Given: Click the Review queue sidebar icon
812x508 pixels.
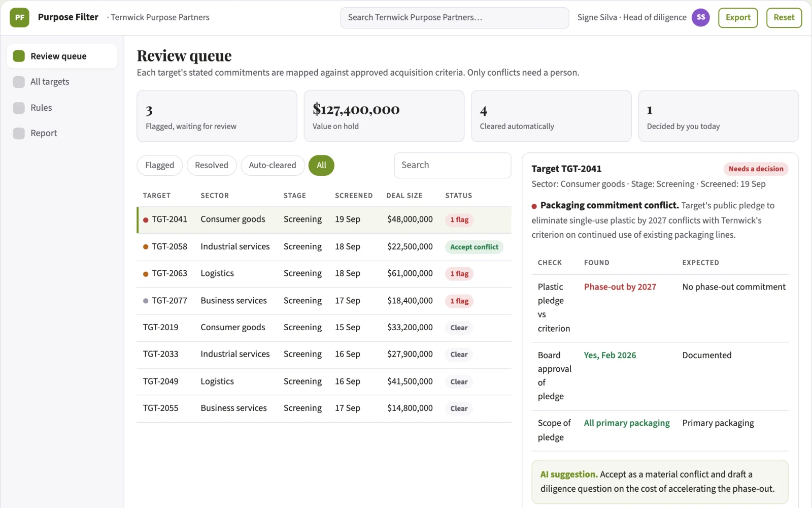Looking at the screenshot, I should coord(19,56).
